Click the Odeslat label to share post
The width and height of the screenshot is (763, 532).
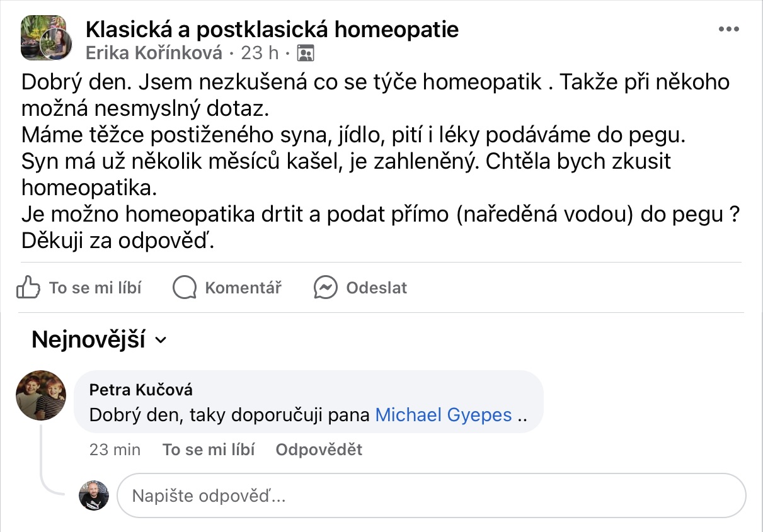tap(376, 288)
